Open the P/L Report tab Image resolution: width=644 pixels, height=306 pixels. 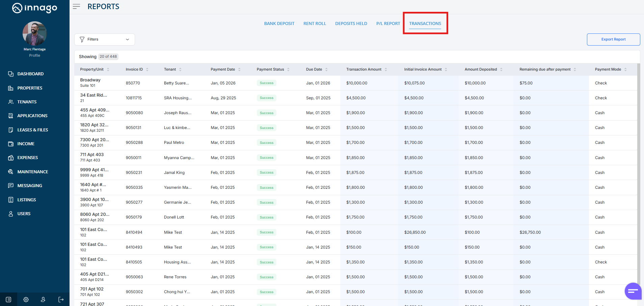388,24
